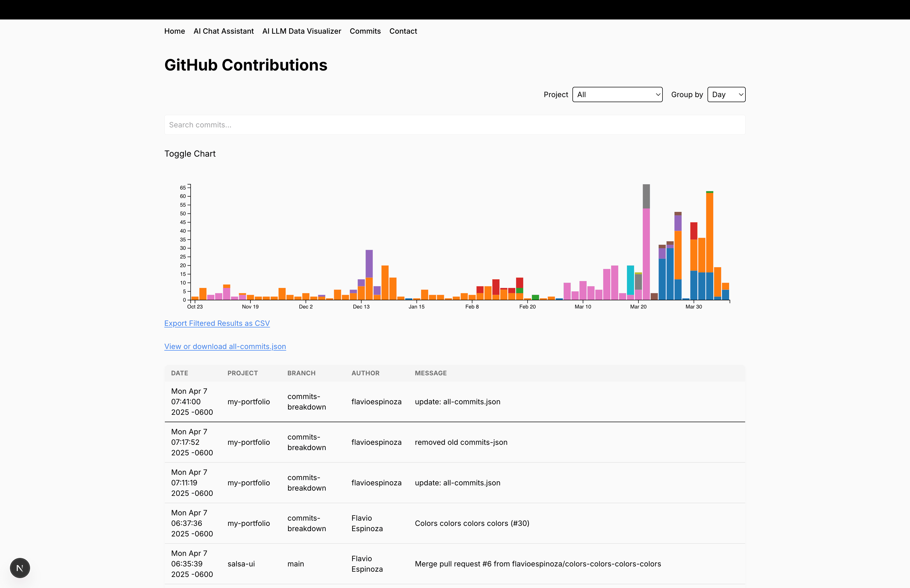
Task: Click the Next.js dev tools icon
Action: pyautogui.click(x=20, y=568)
